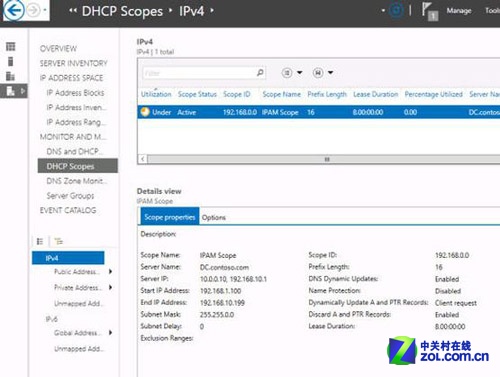
Task: Click the 'Under' utilization status icon
Action: (x=145, y=112)
